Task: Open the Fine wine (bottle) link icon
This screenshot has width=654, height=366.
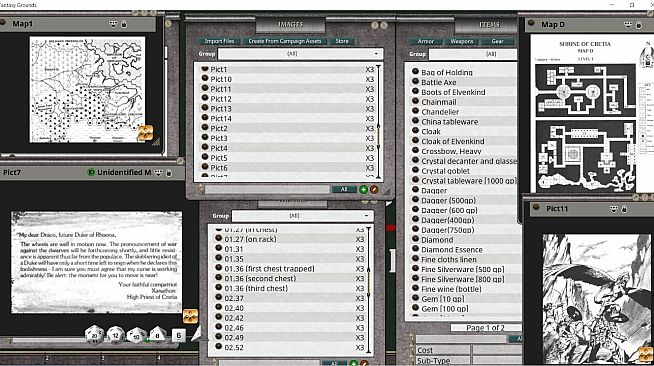Action: 415,288
